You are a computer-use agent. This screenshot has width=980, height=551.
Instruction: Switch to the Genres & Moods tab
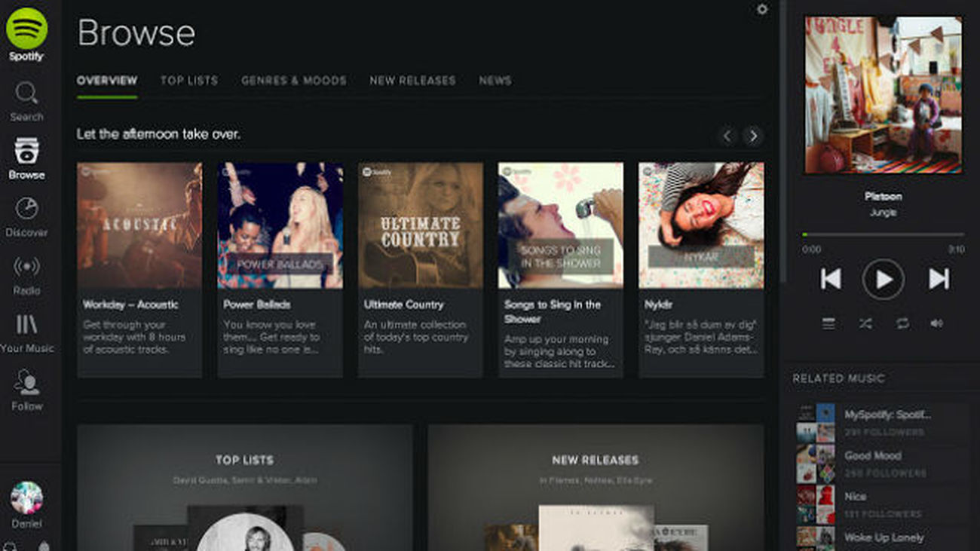(294, 81)
